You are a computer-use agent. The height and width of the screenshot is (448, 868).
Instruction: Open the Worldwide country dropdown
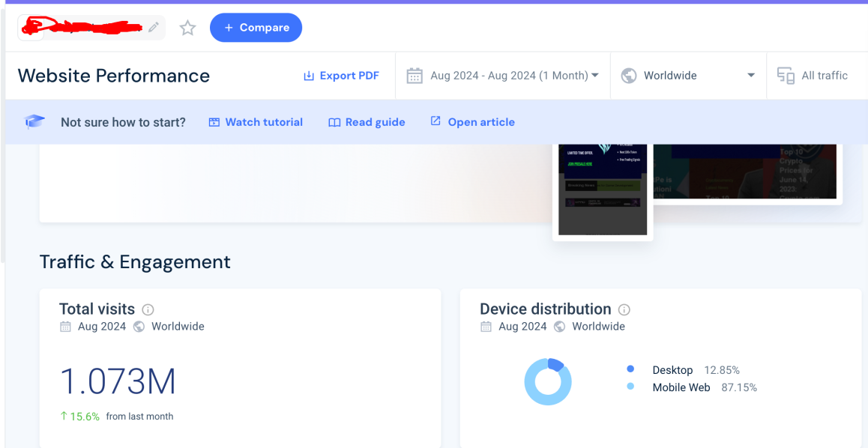point(688,76)
